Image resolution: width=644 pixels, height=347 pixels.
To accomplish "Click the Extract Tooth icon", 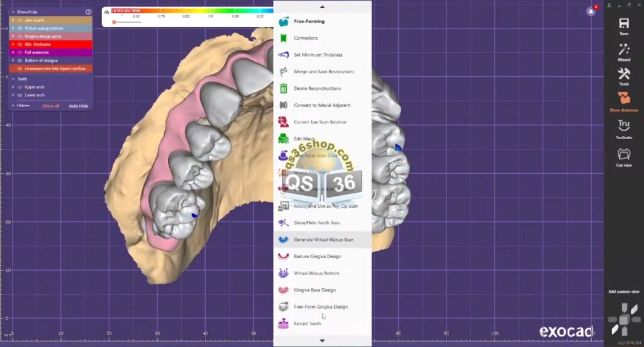I will (x=284, y=324).
